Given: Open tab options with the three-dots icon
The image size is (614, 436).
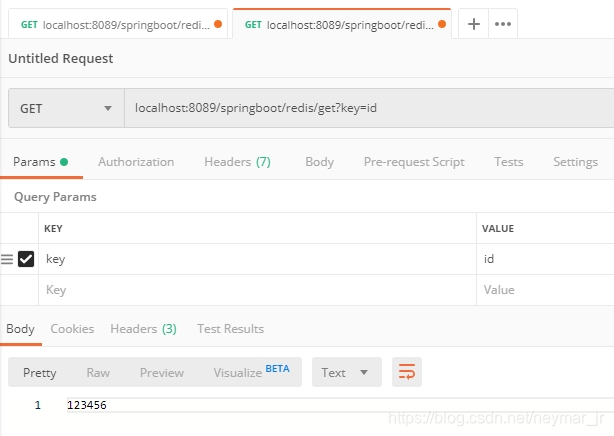Looking at the screenshot, I should pos(503,24).
